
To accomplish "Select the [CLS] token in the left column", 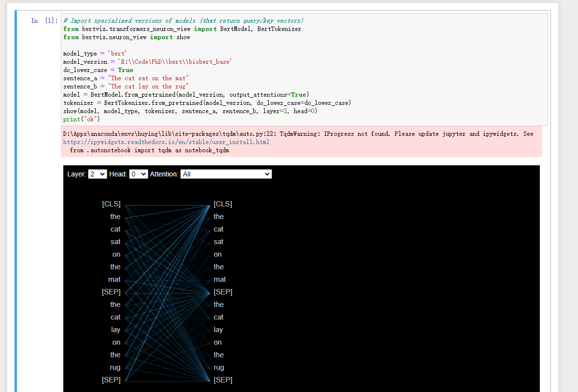I will pos(111,203).
